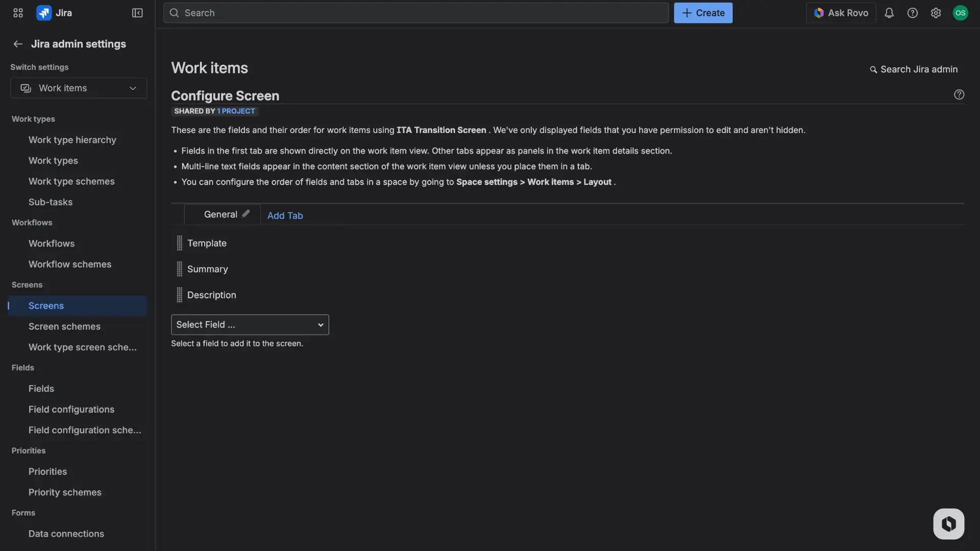Open the Jira settings gear

pyautogui.click(x=936, y=13)
